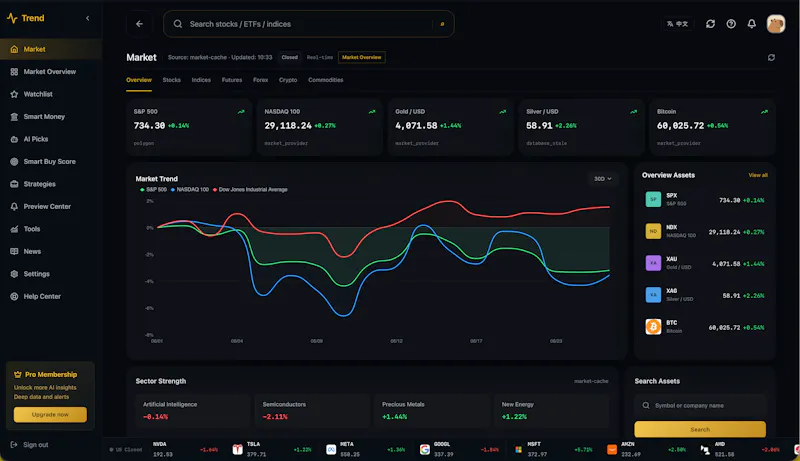Switch to the Futures tab

coord(232,80)
